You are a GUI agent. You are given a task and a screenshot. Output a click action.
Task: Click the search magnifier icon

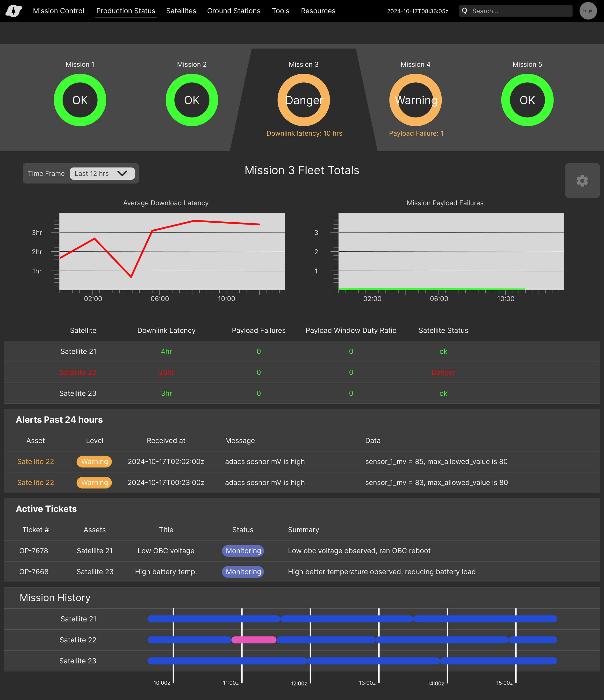coord(465,11)
